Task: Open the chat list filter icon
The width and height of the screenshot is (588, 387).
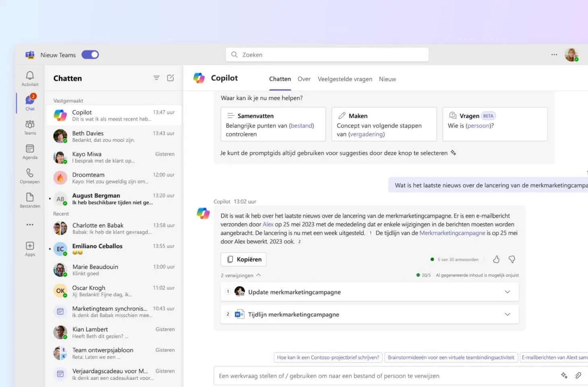Action: click(156, 78)
